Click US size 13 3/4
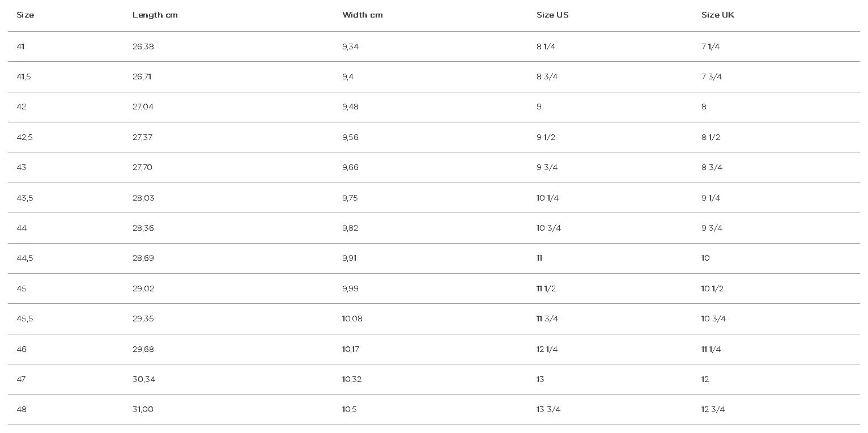868x433 pixels. [x=548, y=409]
